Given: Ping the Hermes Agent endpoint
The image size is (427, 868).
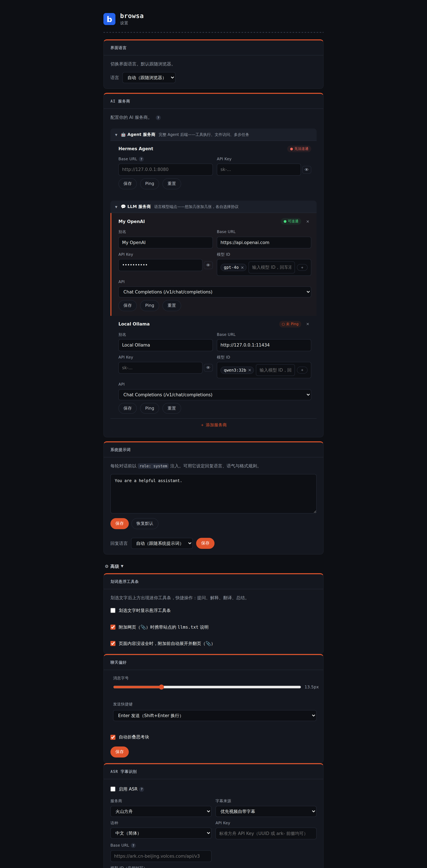Looking at the screenshot, I should [x=149, y=184].
